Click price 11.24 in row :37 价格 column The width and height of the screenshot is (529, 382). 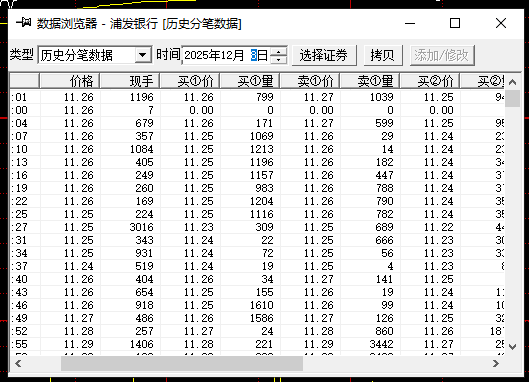[x=79, y=266]
